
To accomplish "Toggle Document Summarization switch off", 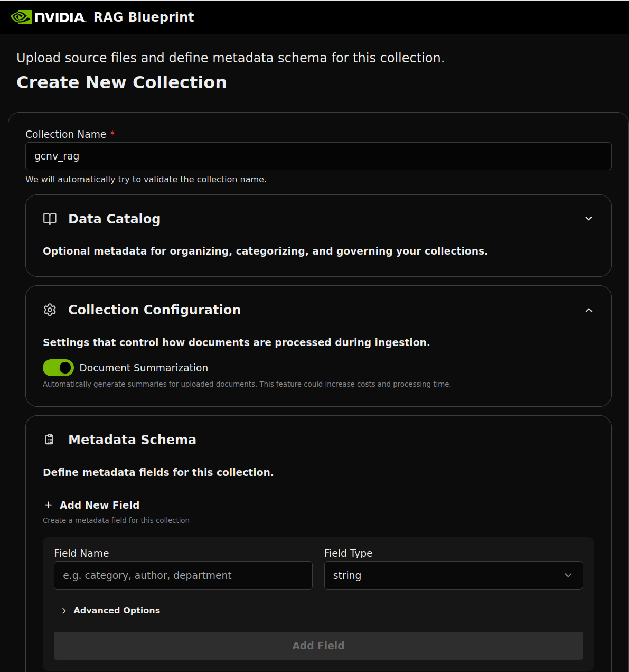I will [x=58, y=368].
